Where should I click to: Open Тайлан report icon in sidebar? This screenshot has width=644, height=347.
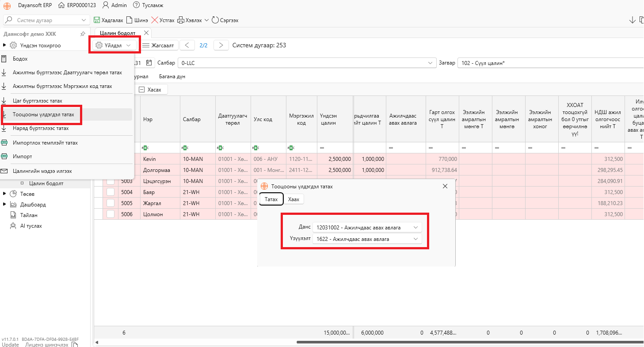13,215
